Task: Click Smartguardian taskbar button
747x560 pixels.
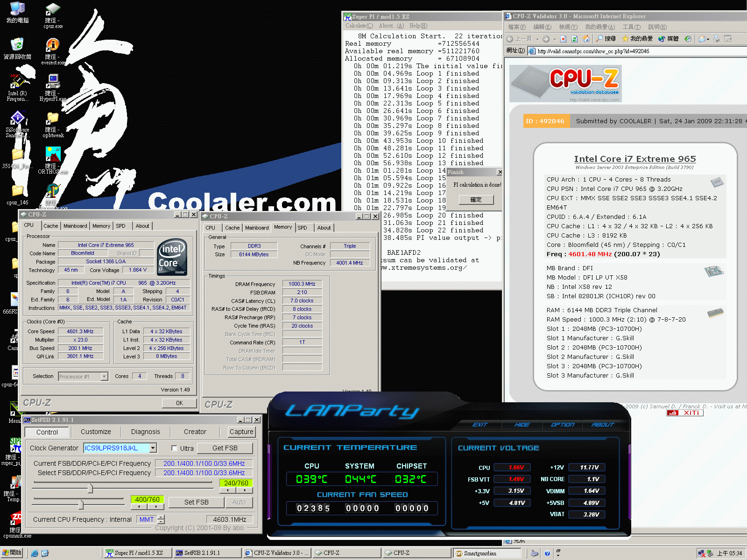Action: click(x=487, y=553)
